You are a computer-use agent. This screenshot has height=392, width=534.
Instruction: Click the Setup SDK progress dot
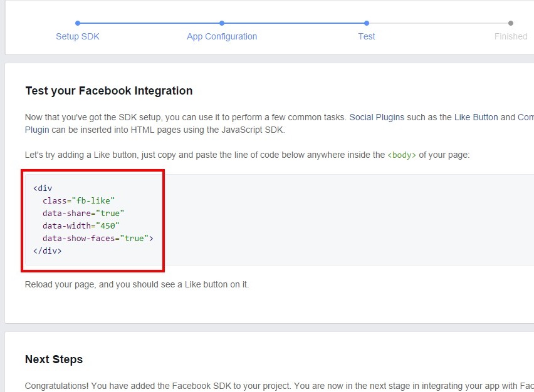pos(78,23)
